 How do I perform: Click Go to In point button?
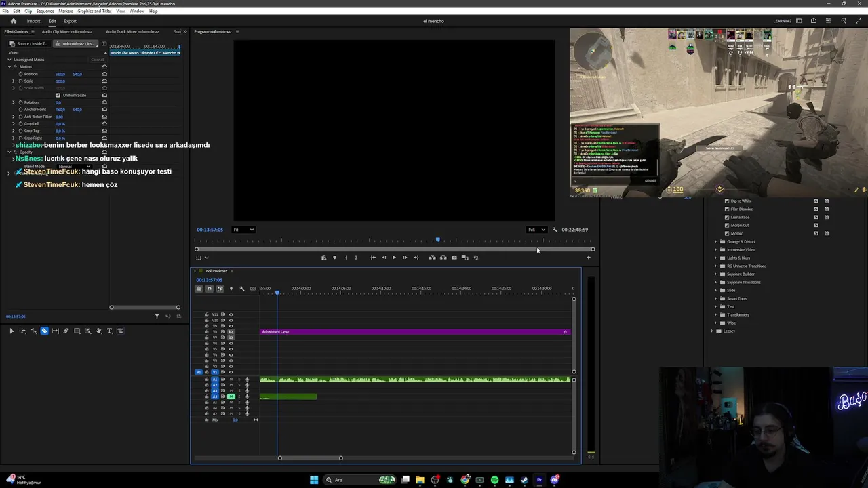click(x=373, y=258)
